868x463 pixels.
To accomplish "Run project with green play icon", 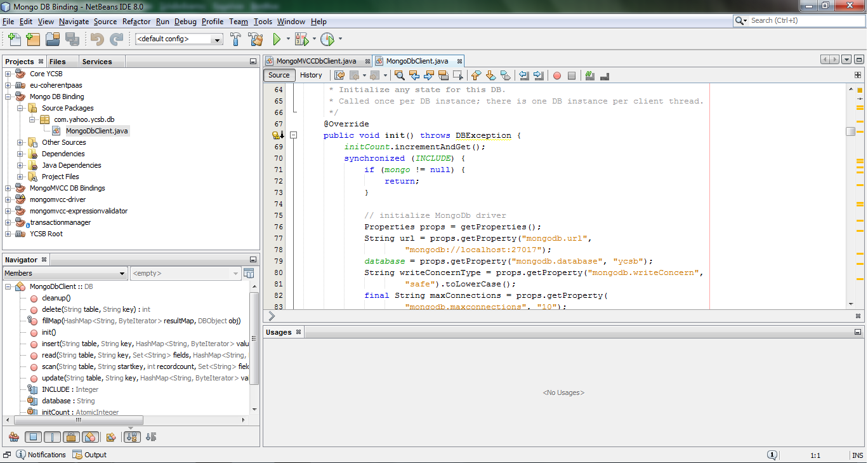I will (277, 39).
